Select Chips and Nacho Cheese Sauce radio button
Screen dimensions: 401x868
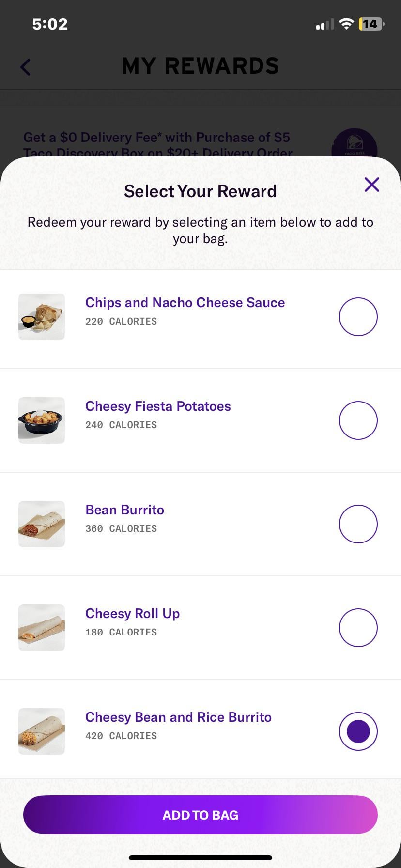click(x=358, y=317)
